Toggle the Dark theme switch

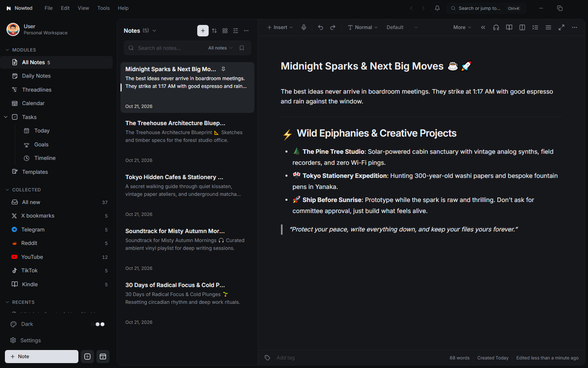pos(98,324)
